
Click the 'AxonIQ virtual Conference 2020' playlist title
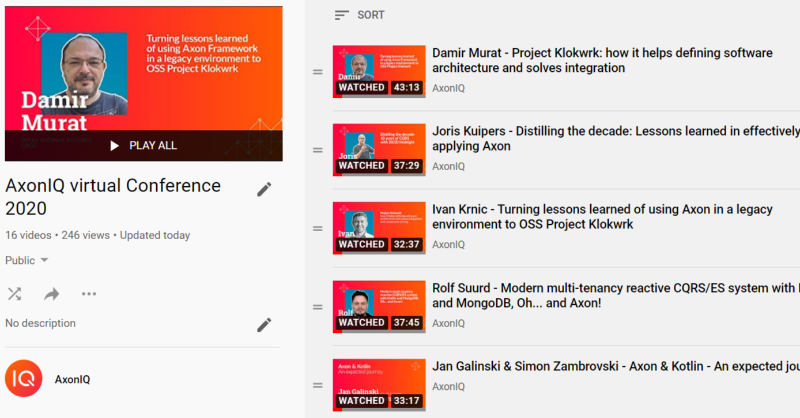113,197
